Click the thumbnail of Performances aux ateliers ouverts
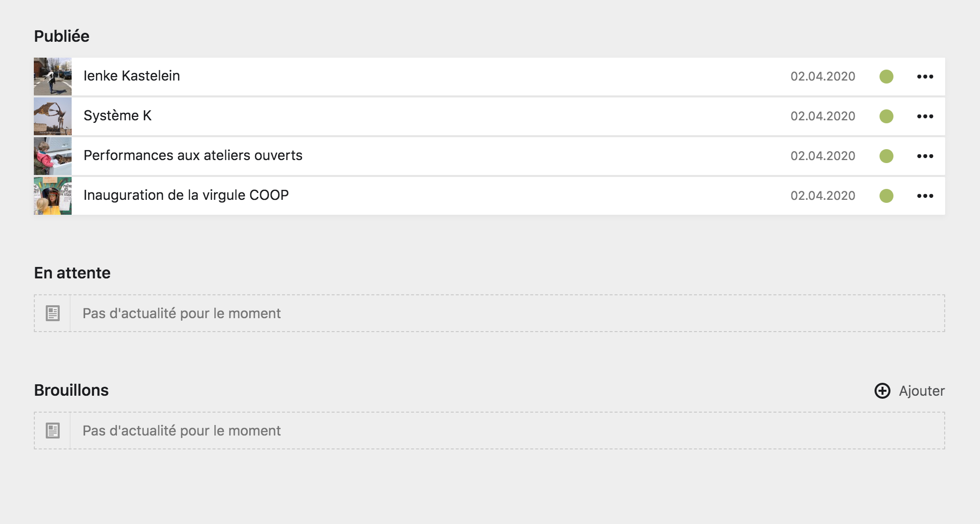Screen dimensions: 980x524 52,156
